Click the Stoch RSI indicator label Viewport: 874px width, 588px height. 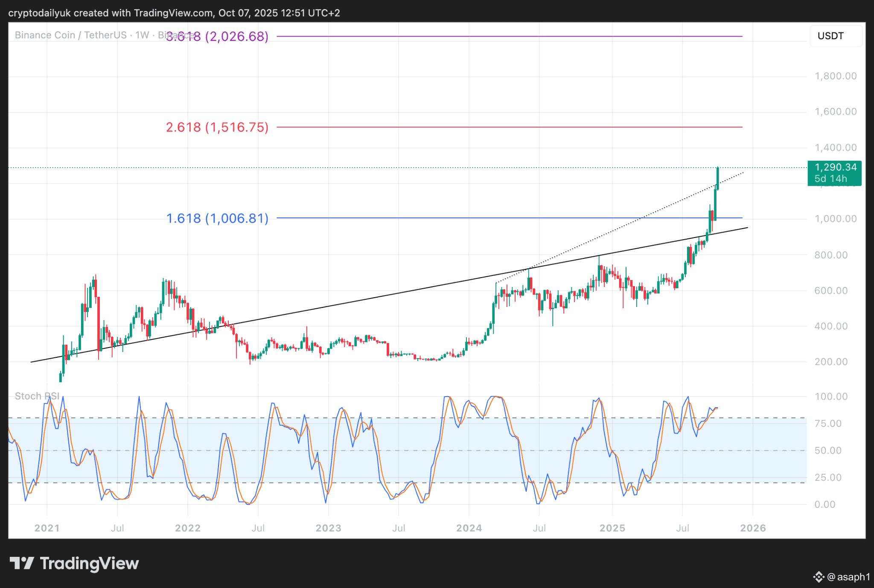point(37,396)
